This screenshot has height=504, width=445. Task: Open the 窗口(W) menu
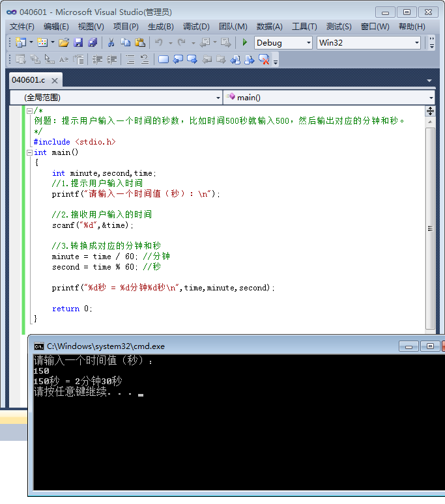375,26
